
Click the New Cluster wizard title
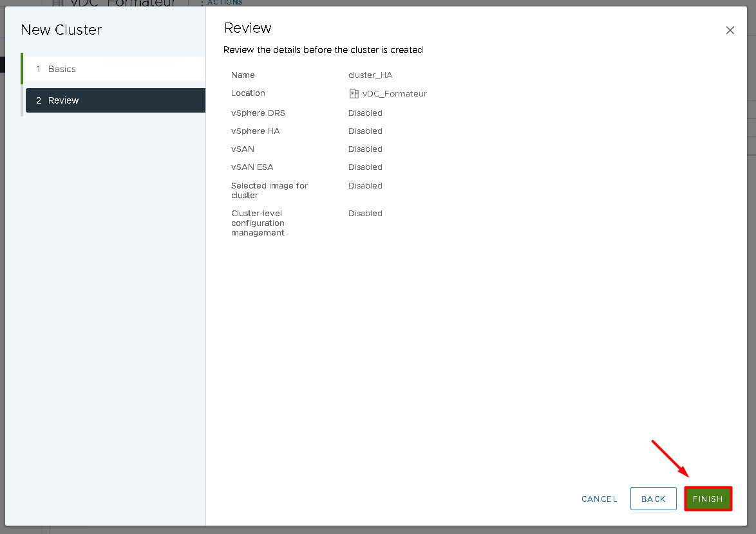[61, 30]
